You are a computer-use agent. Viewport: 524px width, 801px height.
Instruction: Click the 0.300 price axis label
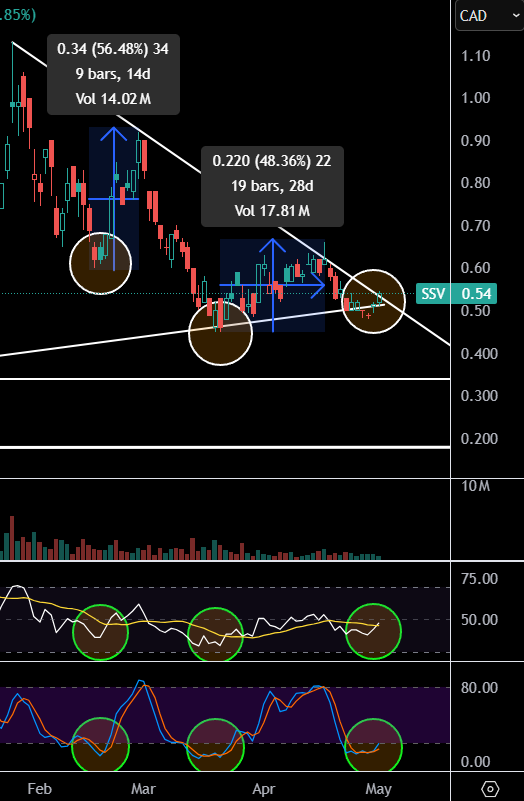coord(479,396)
